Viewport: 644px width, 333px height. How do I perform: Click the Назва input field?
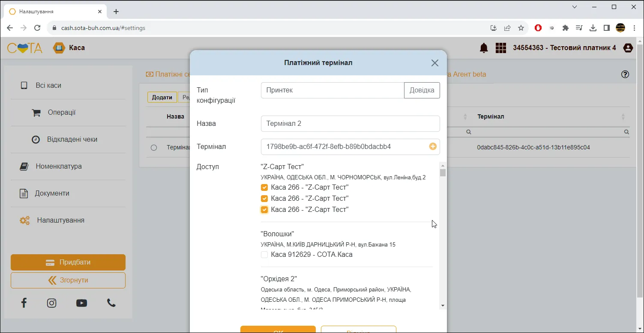pos(350,124)
